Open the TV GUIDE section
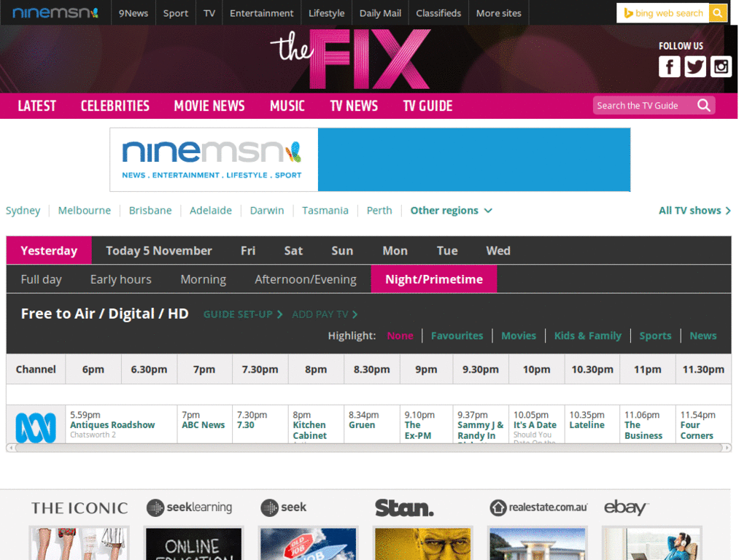This screenshot has width=747, height=560. [427, 106]
